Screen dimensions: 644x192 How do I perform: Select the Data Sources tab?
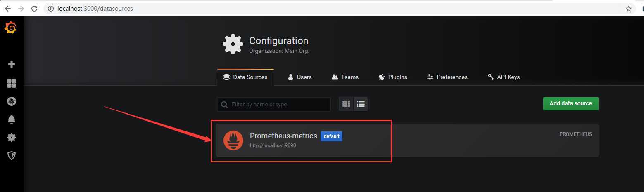point(245,77)
